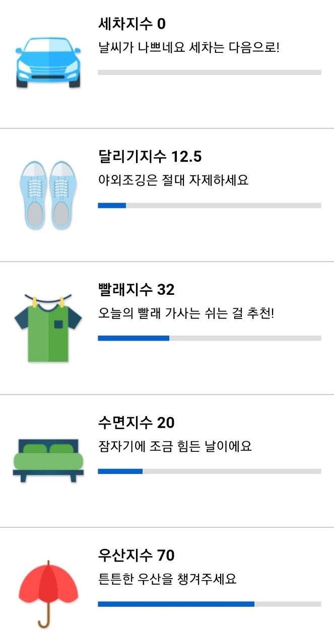Viewport: 334px width, 644px height.
Task: Click the 빨래지수 progress bar
Action: click(x=209, y=338)
